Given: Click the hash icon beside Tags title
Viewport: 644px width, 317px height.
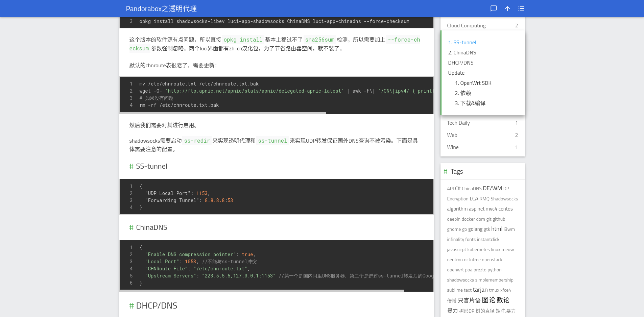Looking at the screenshot, I should tap(446, 172).
